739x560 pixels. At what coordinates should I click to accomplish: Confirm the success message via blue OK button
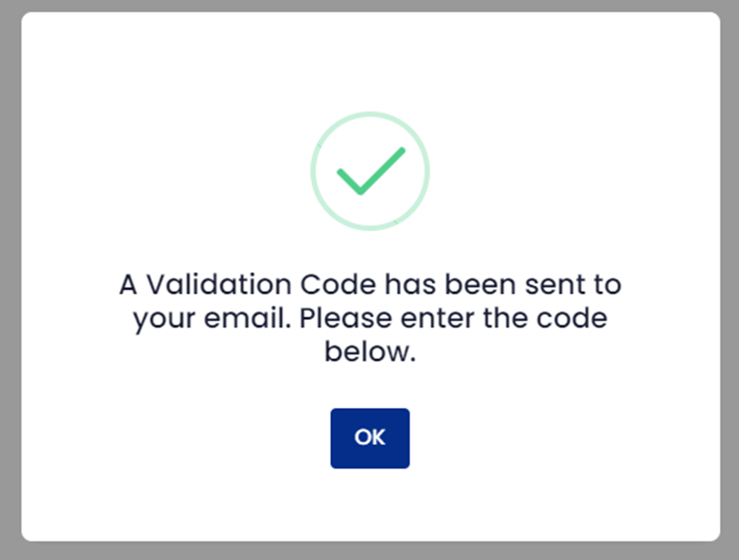(x=370, y=438)
